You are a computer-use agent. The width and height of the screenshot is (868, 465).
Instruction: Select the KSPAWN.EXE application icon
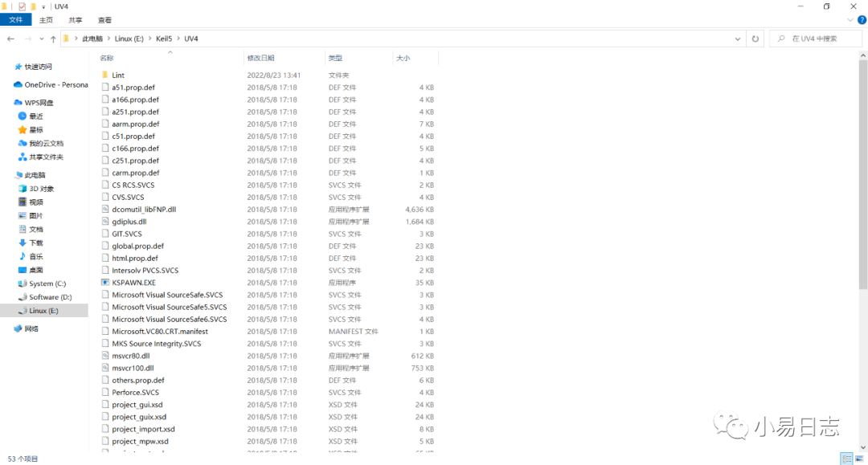pyautogui.click(x=105, y=283)
